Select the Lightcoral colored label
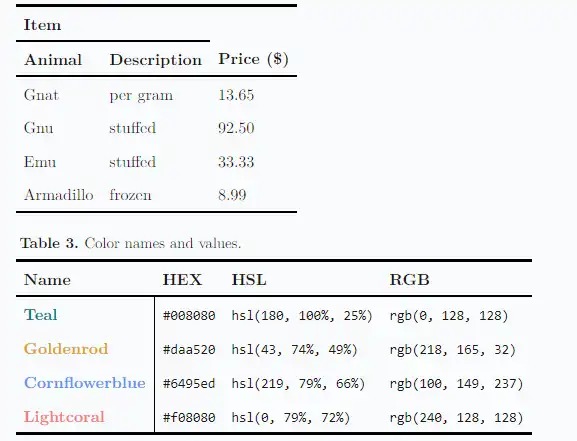The height and width of the screenshot is (441, 577). (x=64, y=417)
